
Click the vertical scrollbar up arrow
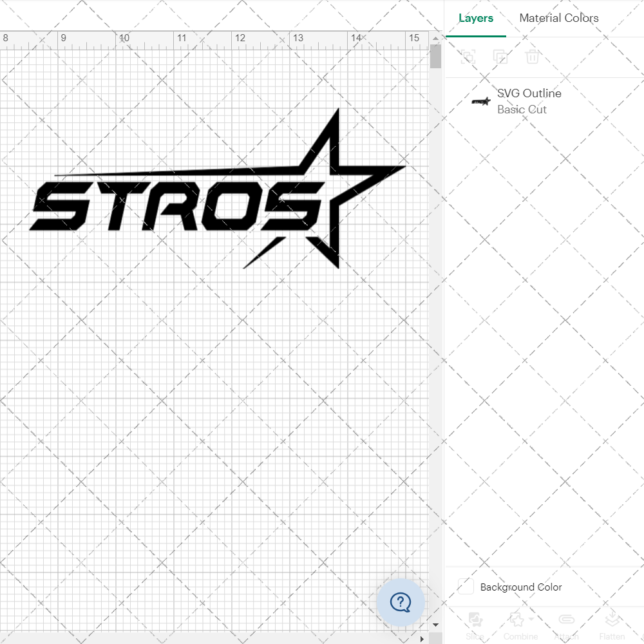click(436, 38)
